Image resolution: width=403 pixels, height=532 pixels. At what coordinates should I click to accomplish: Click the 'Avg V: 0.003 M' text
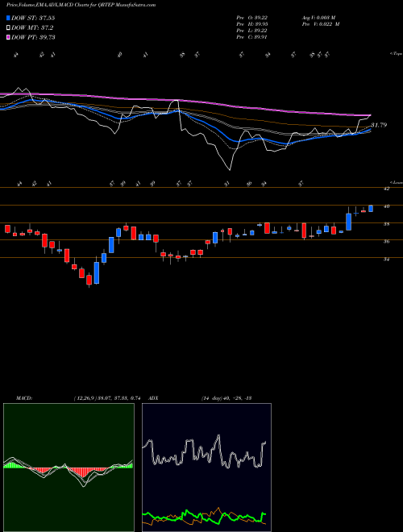click(x=318, y=18)
